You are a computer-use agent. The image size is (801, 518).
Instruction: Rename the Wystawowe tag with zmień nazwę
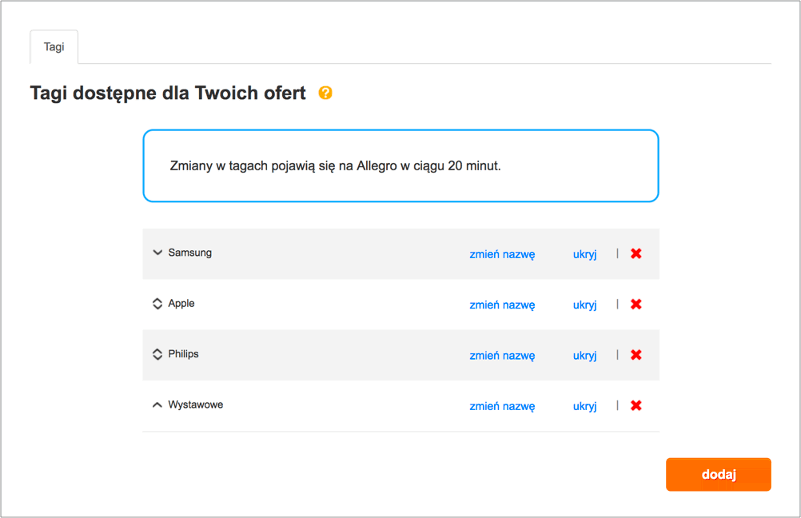[502, 406]
